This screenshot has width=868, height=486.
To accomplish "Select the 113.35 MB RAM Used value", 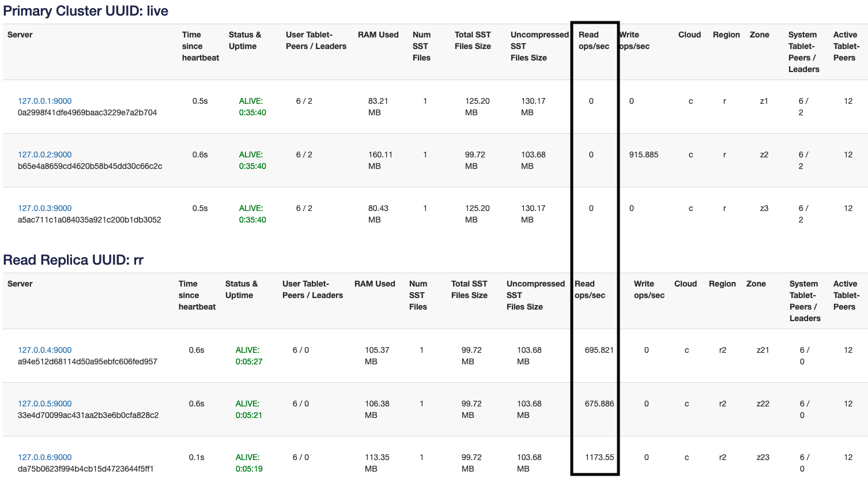I will (376, 463).
